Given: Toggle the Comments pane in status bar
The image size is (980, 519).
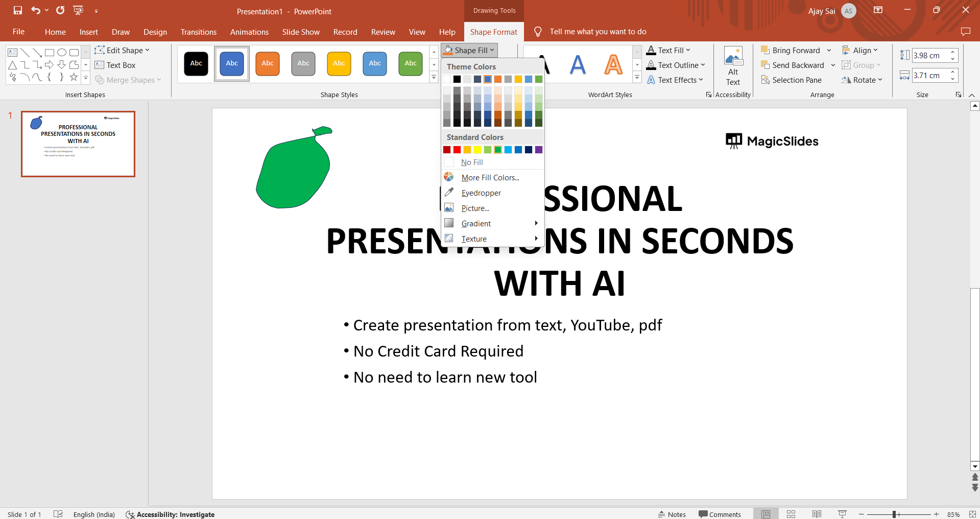Looking at the screenshot, I should click(x=720, y=514).
